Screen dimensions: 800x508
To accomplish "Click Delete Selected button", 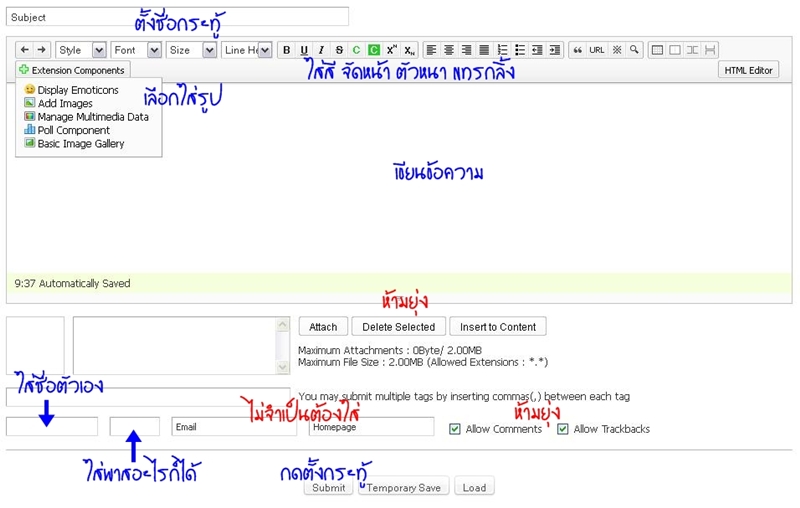I will pos(398,326).
